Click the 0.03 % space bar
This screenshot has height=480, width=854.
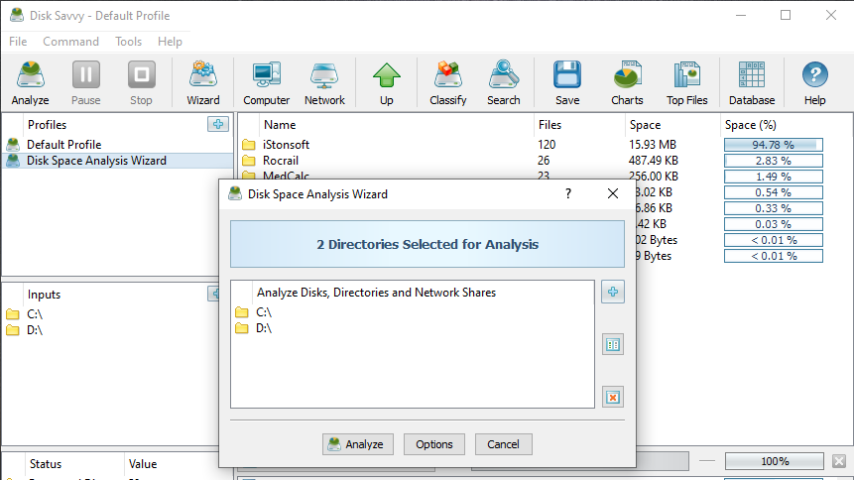click(x=773, y=224)
